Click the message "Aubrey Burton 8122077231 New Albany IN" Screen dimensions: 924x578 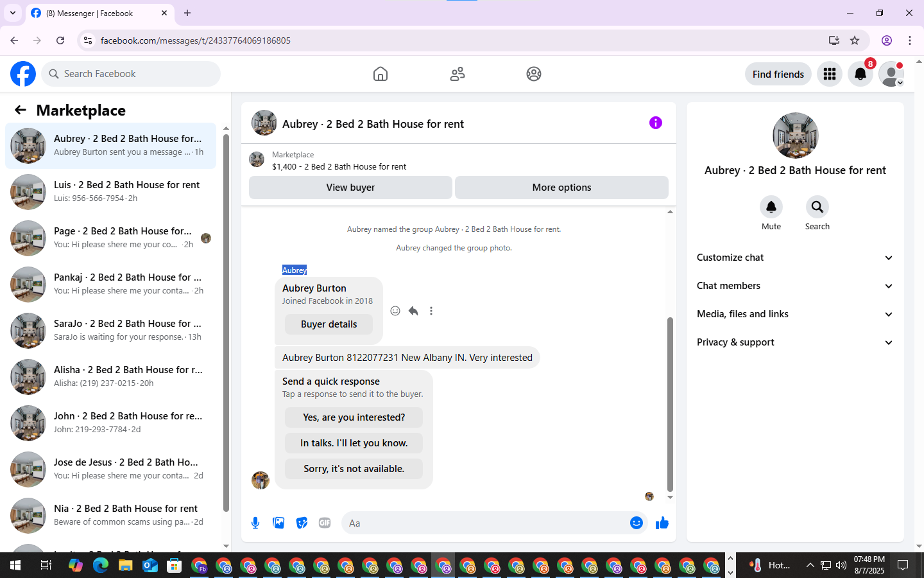coord(407,358)
